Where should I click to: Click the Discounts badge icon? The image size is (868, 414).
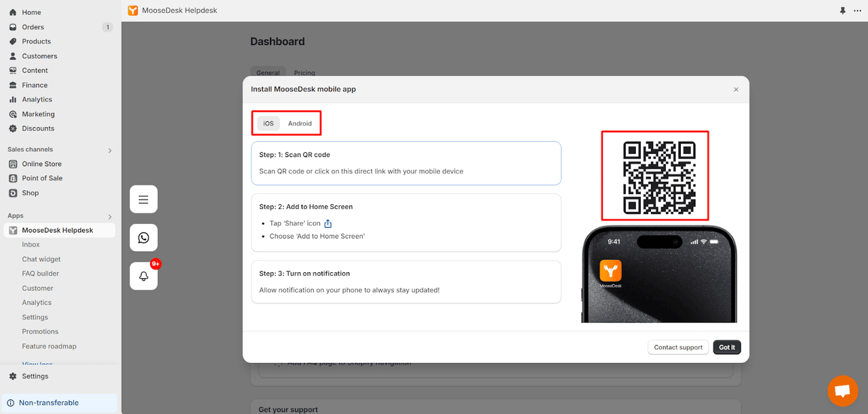[x=13, y=128]
